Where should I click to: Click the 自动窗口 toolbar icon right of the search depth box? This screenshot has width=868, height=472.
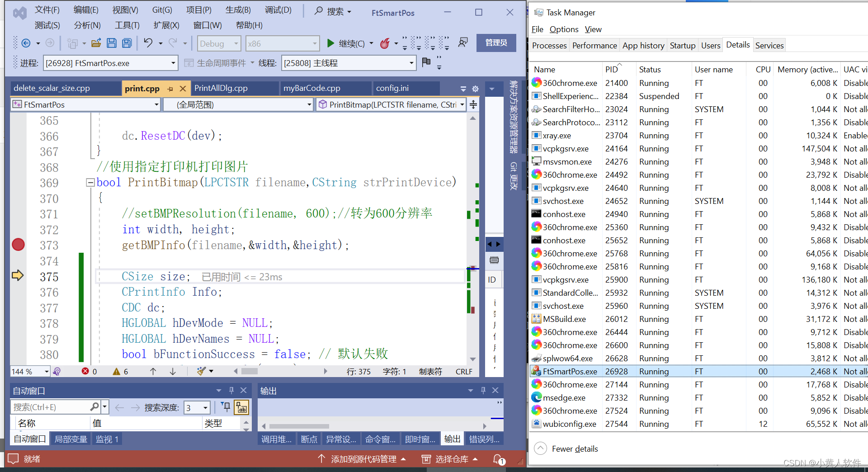tap(226, 407)
